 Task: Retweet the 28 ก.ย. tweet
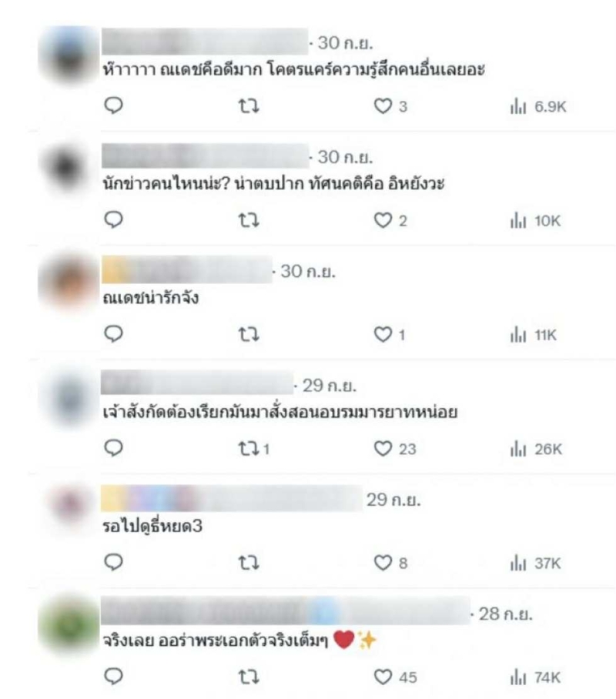249,677
